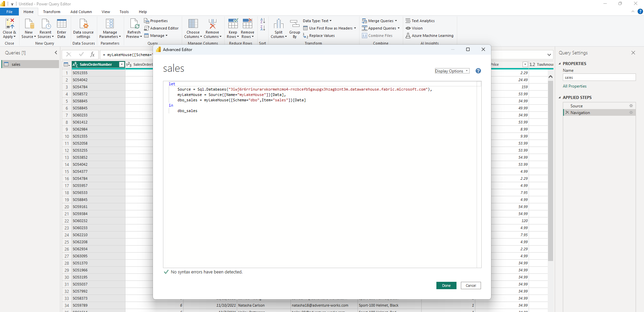Open the Display Options dropdown
Image resolution: width=644 pixels, height=312 pixels.
click(x=452, y=71)
